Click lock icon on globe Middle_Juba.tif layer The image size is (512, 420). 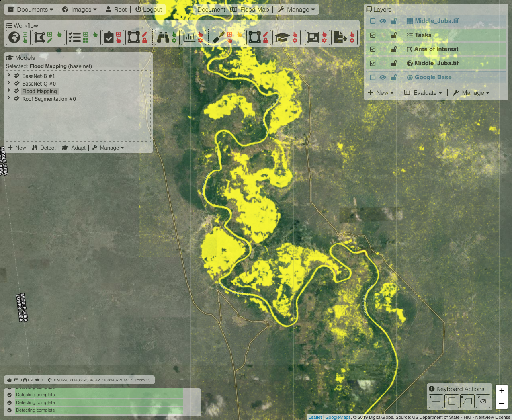click(394, 63)
